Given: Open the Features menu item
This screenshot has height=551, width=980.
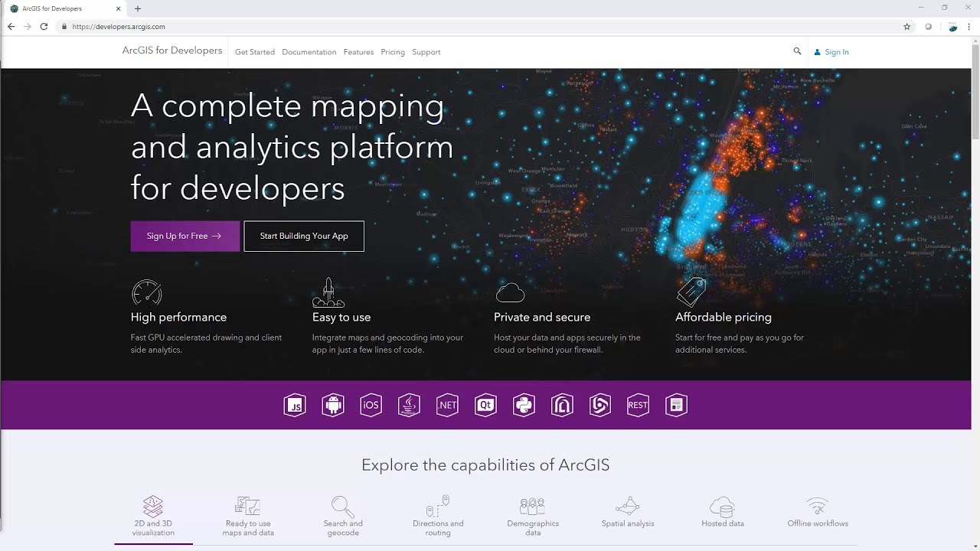Looking at the screenshot, I should (358, 52).
